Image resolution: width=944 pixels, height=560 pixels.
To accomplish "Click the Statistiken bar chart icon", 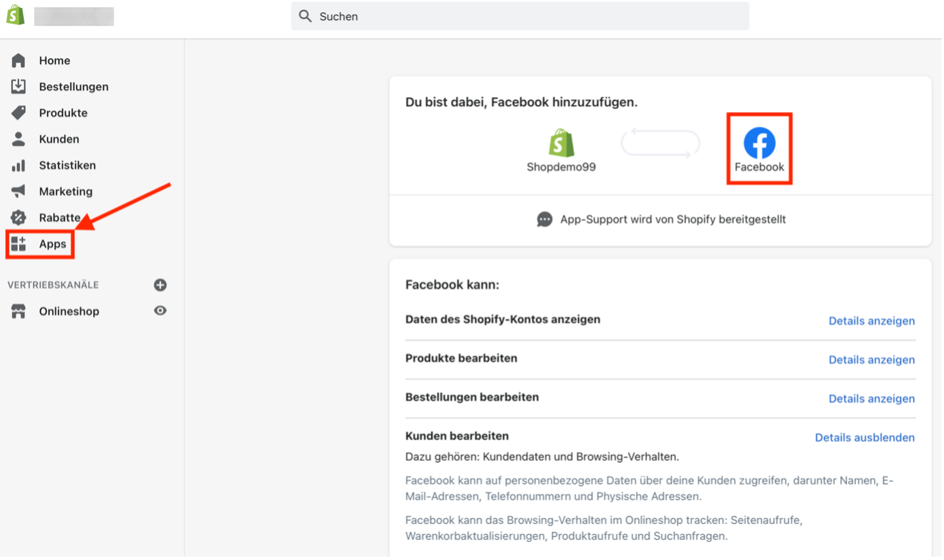I will [x=18, y=165].
